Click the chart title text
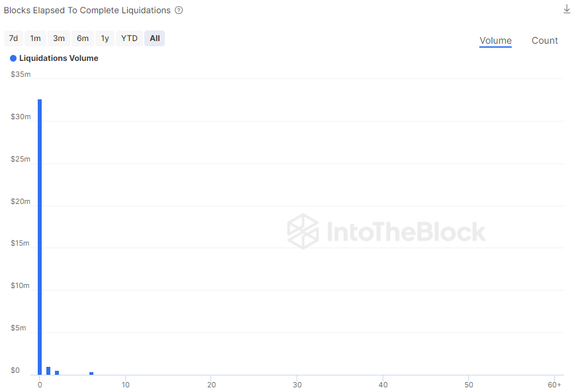The height and width of the screenshot is (392, 574). pyautogui.click(x=87, y=11)
